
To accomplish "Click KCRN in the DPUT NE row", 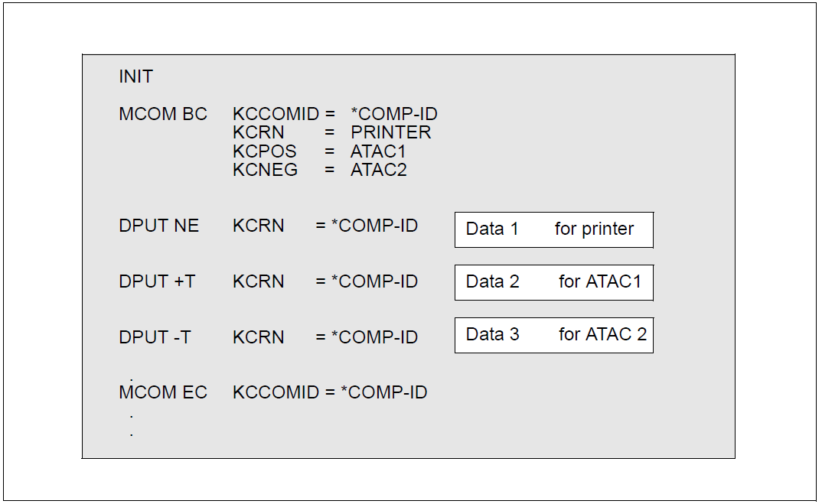I will pyautogui.click(x=258, y=226).
